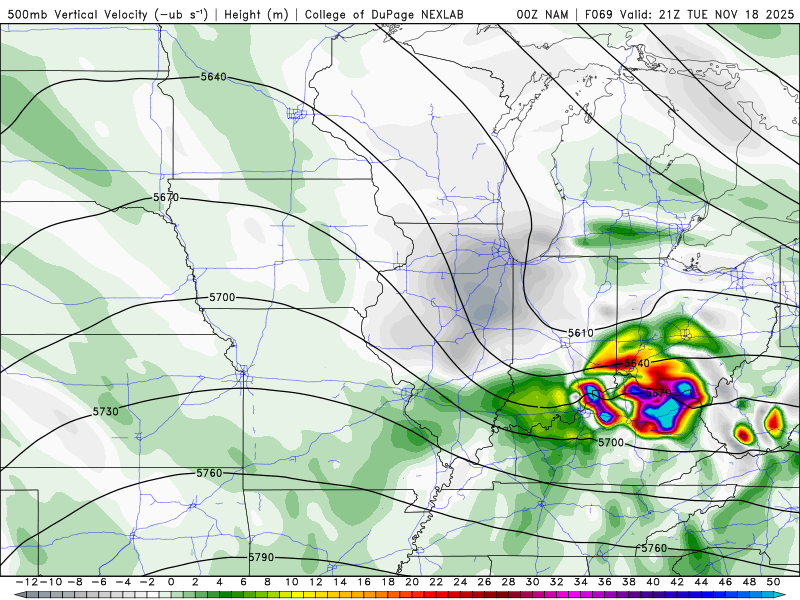
Task: Click the color scale value -4
Action: point(123,582)
